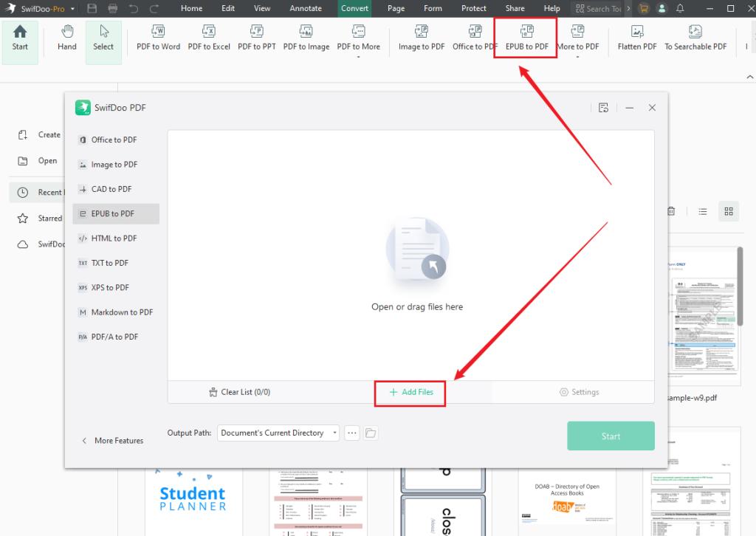Open the Edit ribbon tab
756x536 pixels.
click(228, 8)
